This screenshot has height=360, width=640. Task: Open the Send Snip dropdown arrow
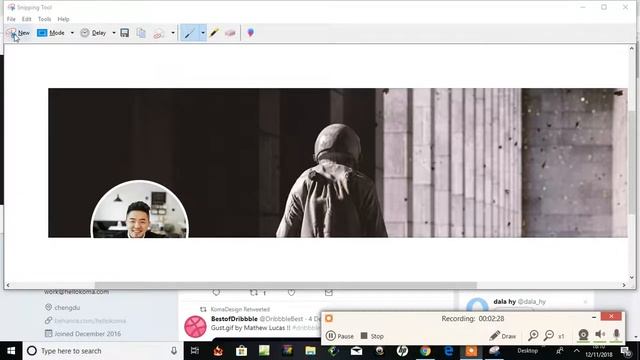pyautogui.click(x=173, y=33)
